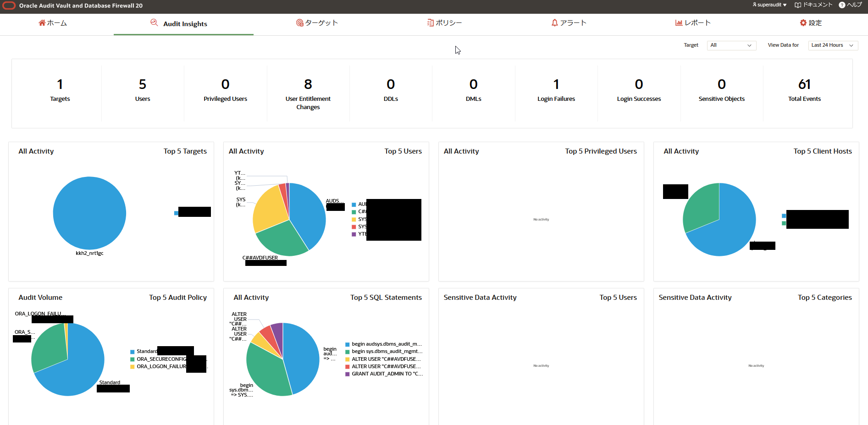Open the ポリシー tab

444,23
